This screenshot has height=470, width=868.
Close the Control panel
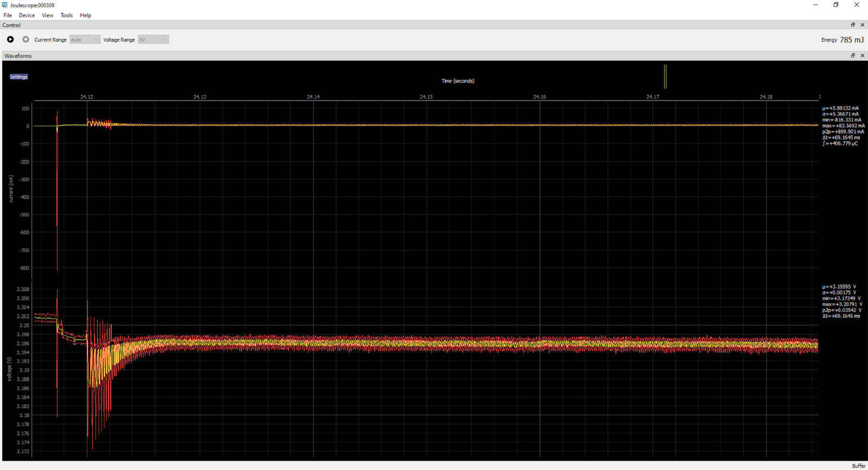[862, 25]
